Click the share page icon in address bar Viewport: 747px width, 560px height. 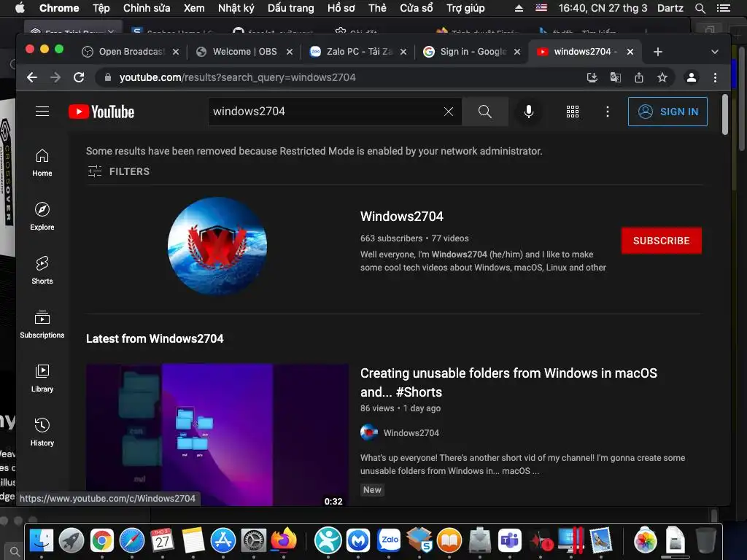(x=639, y=77)
